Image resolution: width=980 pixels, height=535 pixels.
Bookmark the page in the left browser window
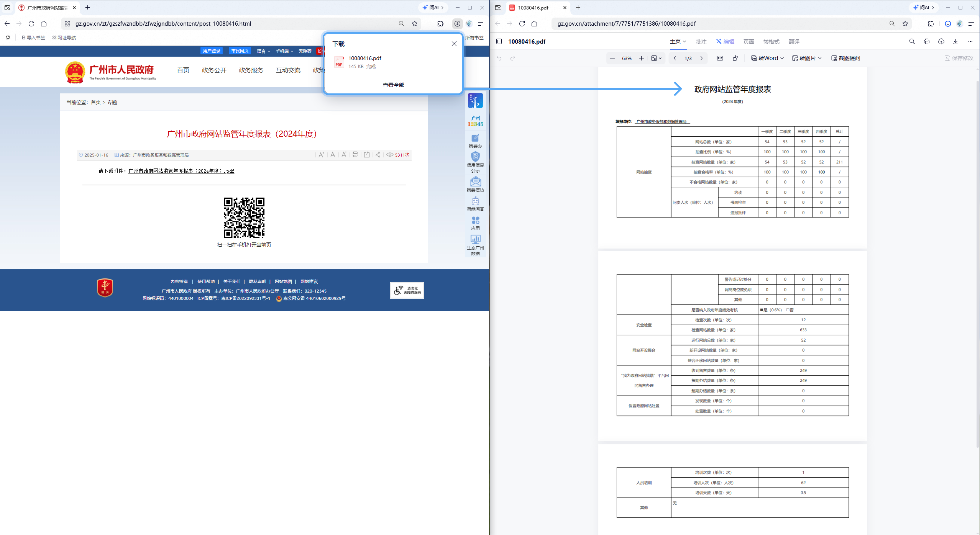[415, 23]
